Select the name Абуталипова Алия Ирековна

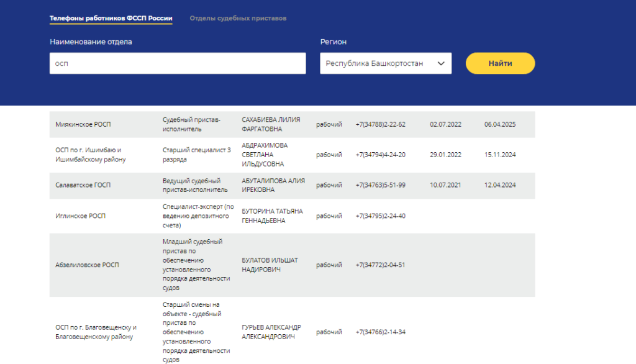tap(273, 185)
